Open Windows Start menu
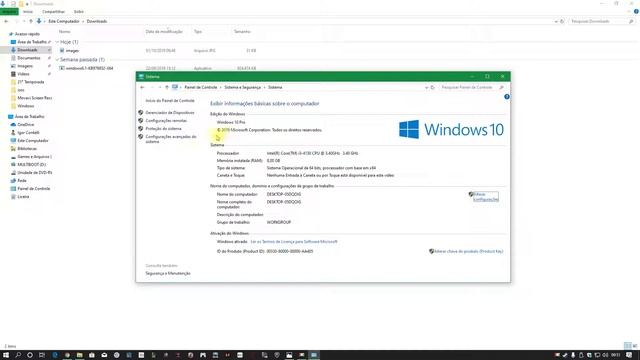Screen dimensions: 640x360 coord(6,355)
